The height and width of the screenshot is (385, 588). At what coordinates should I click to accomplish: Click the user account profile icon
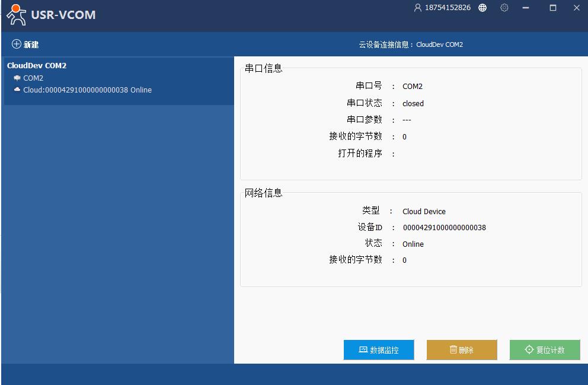(x=418, y=8)
